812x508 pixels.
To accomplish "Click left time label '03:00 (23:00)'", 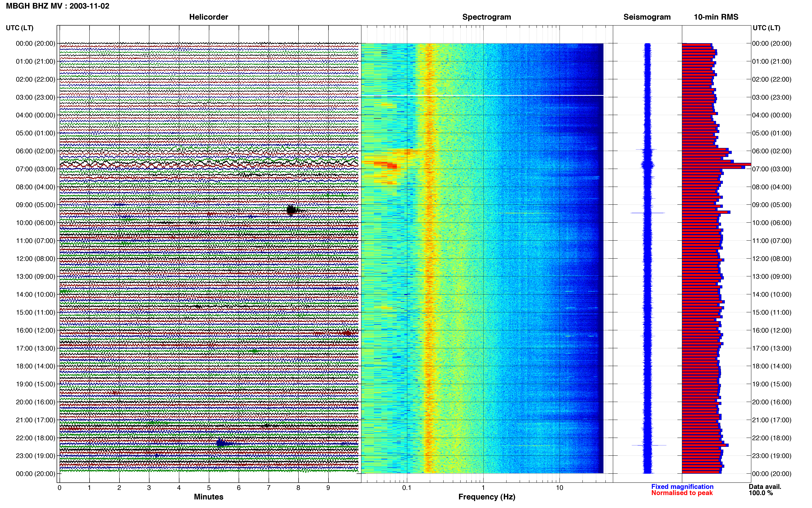I will (x=36, y=97).
